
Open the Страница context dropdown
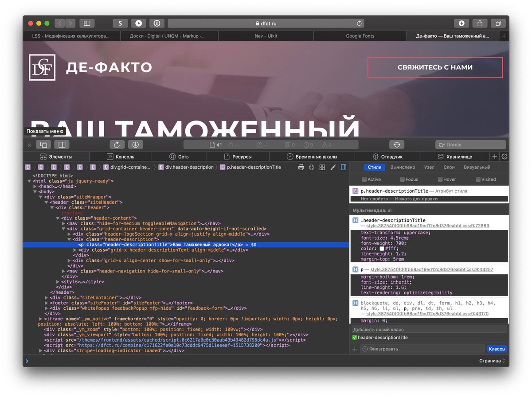click(492, 361)
